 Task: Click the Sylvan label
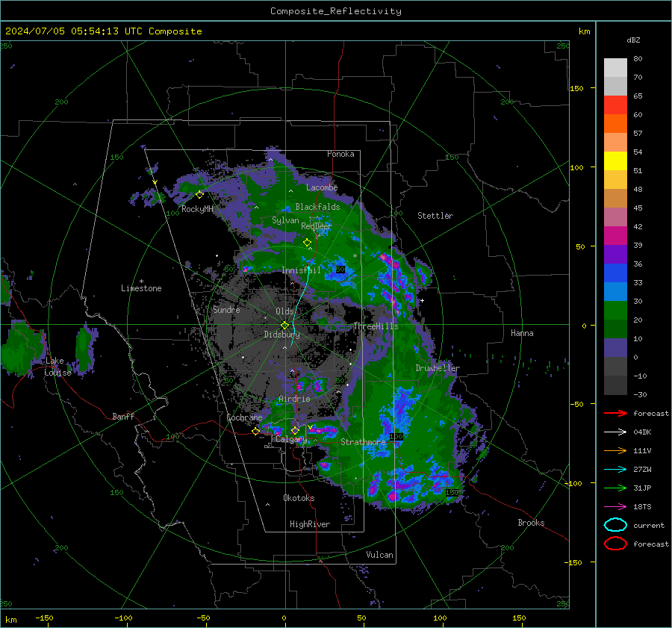pyautogui.click(x=285, y=220)
